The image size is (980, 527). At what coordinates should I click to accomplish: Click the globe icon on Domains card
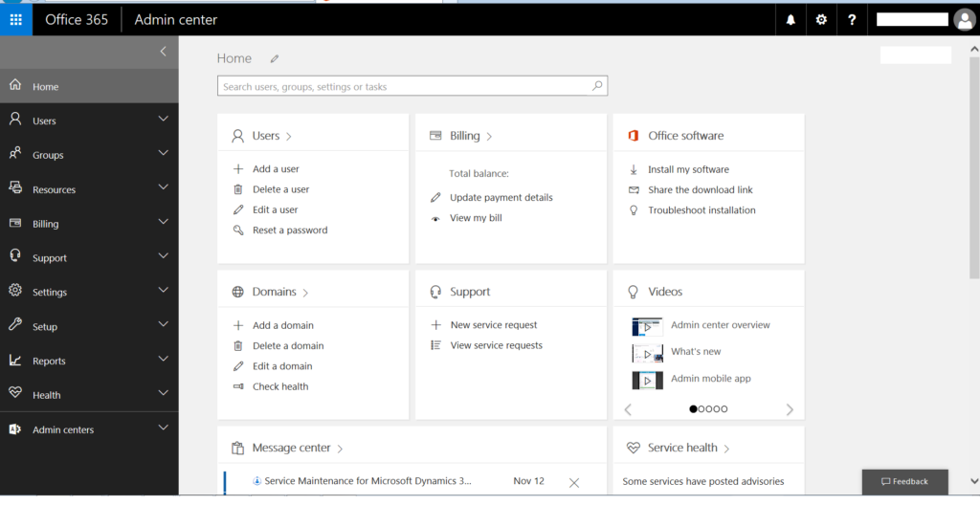(x=238, y=292)
